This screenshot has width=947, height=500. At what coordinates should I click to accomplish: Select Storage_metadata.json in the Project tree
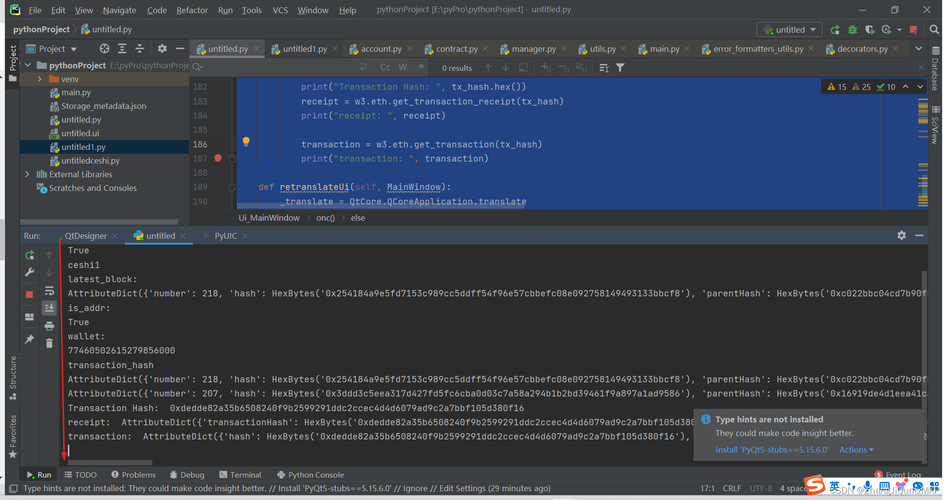coord(103,106)
